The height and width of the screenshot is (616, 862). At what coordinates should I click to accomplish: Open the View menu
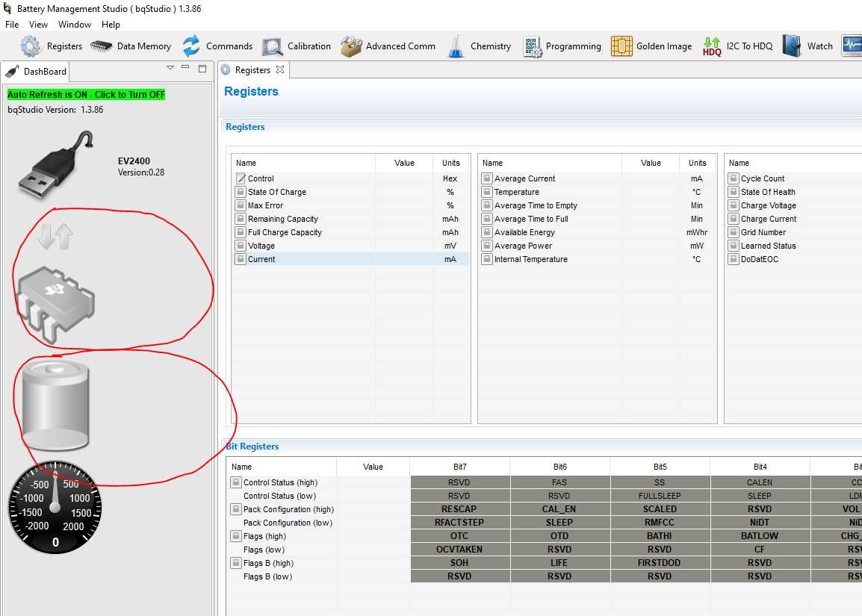click(39, 25)
